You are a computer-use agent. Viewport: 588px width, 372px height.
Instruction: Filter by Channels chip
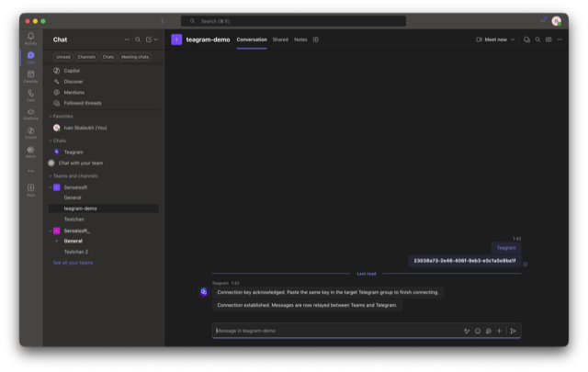coord(86,57)
